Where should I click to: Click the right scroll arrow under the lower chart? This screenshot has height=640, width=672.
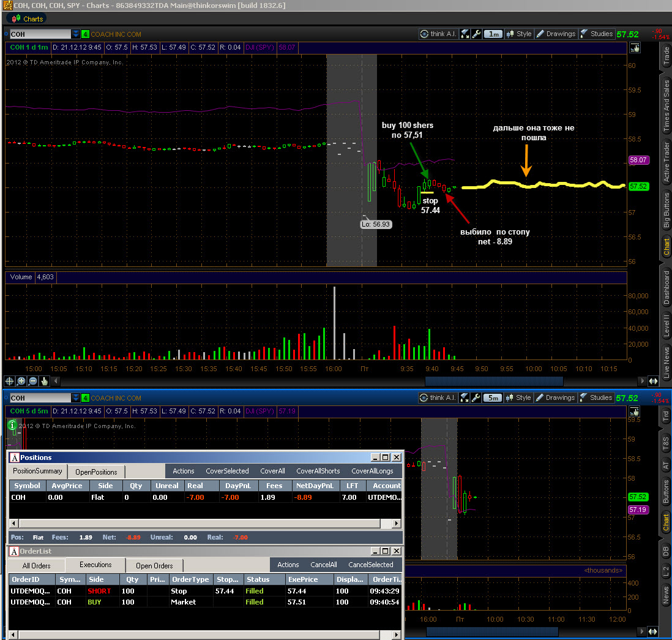[641, 631]
